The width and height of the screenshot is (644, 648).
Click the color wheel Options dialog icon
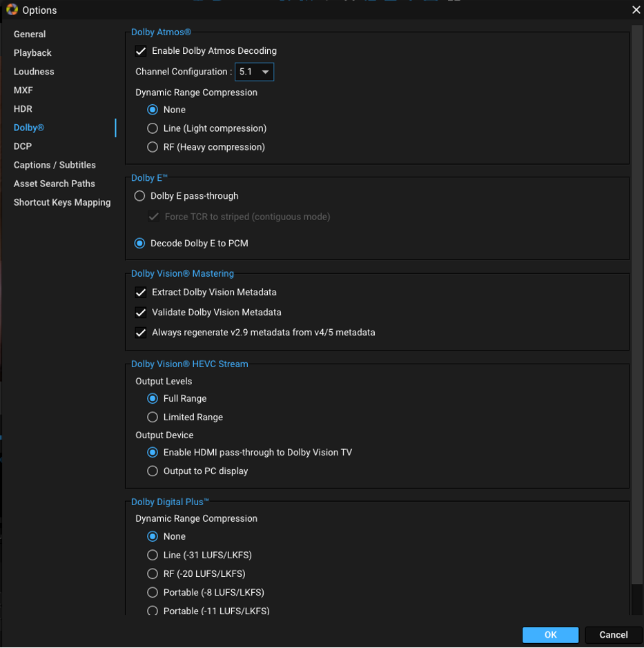click(x=12, y=10)
